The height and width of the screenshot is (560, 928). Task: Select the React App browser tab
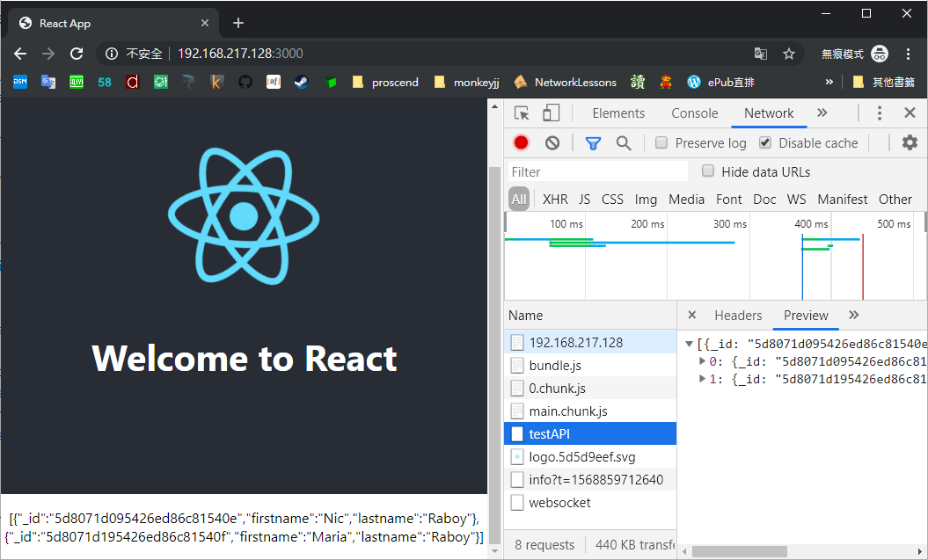[x=113, y=23]
